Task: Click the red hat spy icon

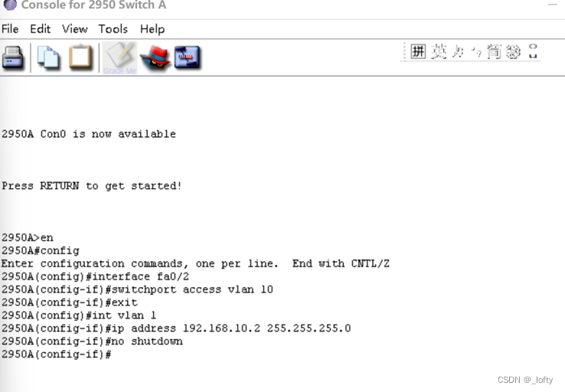Action: tap(155, 57)
